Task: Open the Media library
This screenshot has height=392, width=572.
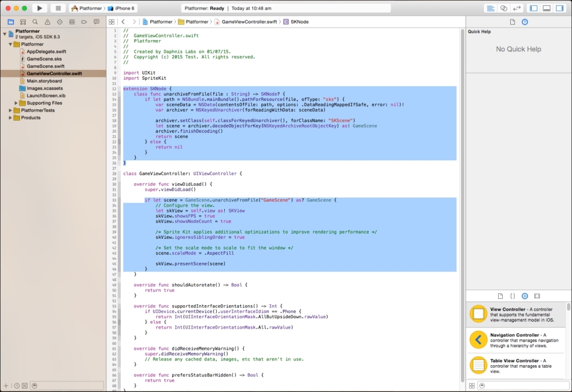Action: click(537, 296)
